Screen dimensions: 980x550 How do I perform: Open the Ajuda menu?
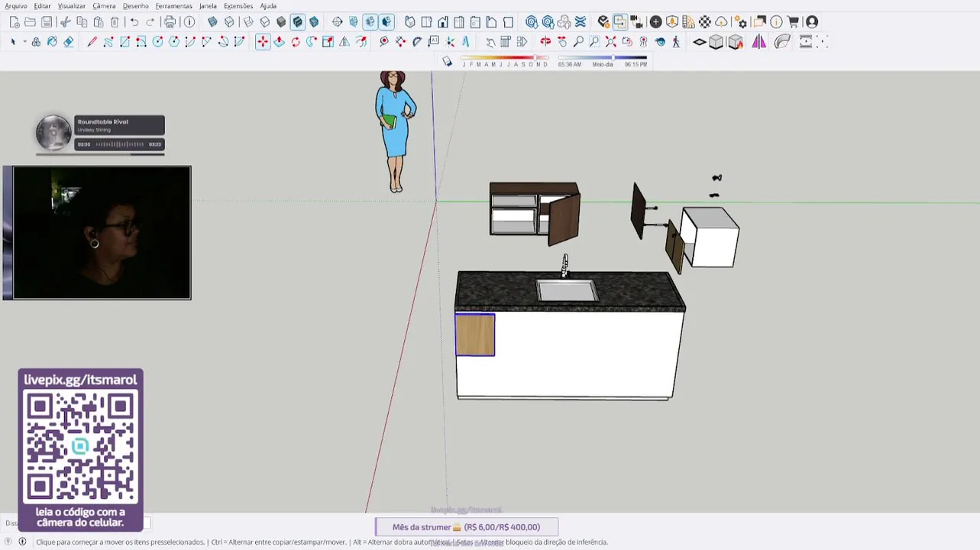click(x=268, y=6)
